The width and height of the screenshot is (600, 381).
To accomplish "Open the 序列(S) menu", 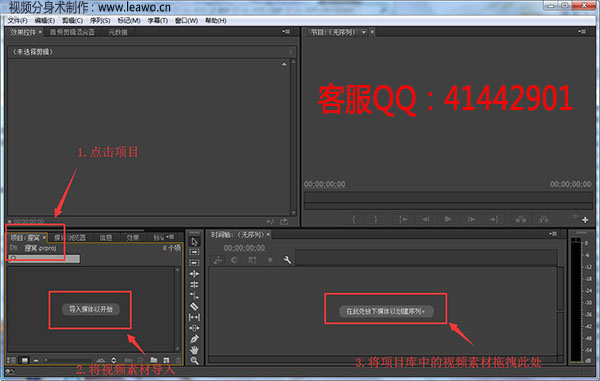I will pyautogui.click(x=100, y=21).
